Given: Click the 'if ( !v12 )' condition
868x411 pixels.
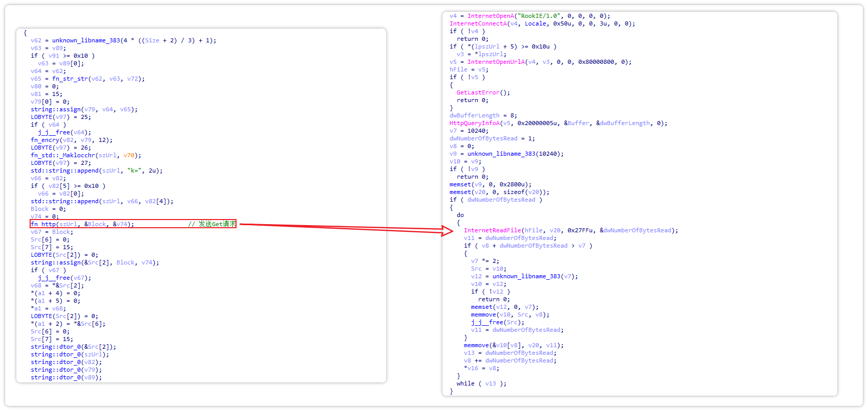Looking at the screenshot, I should click(490, 292).
